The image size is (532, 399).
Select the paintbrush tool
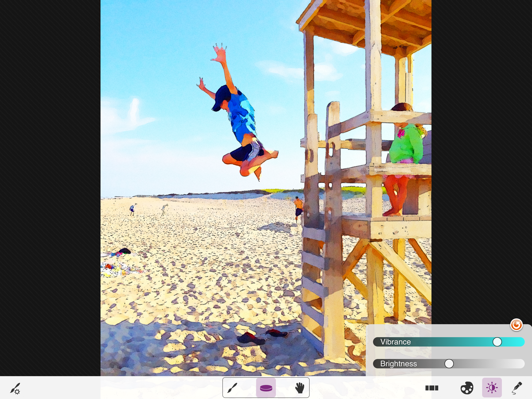232,388
